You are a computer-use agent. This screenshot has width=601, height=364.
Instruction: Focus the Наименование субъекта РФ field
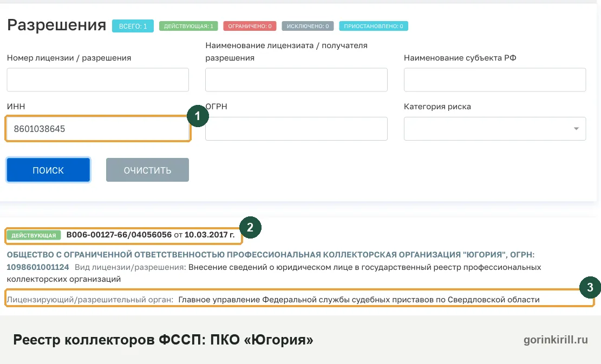click(495, 80)
